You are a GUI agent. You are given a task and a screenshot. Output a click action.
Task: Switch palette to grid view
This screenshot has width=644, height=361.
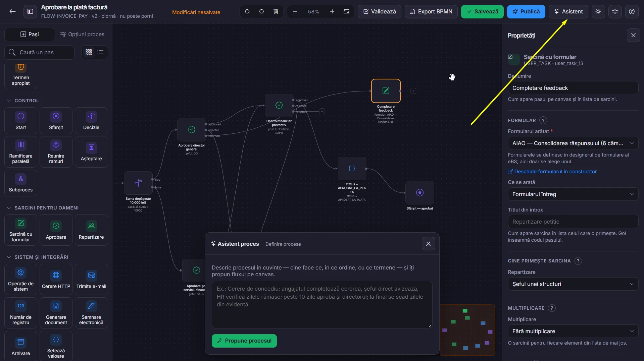[x=89, y=52]
